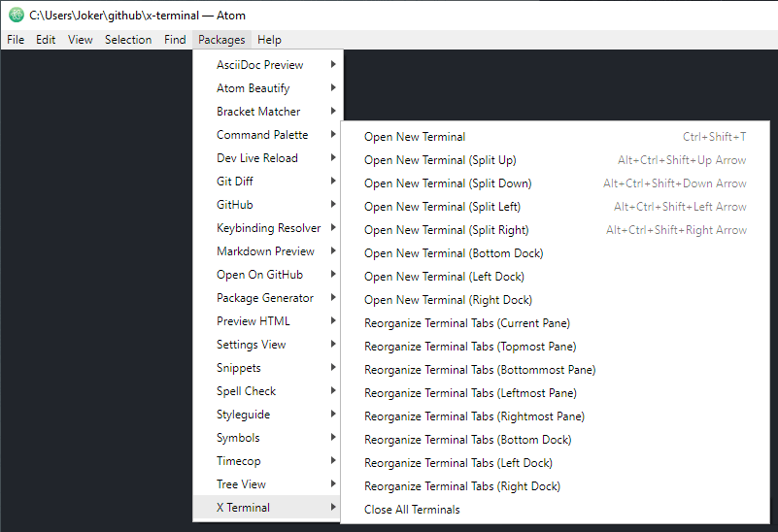The width and height of the screenshot is (778, 532).
Task: Expand the Package Generator submenu
Action: 267,297
